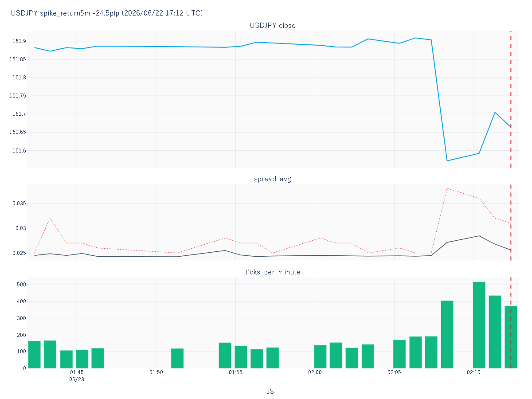This screenshot has height=399, width=532.
Task: Click the 'ticks_per_minute' subplot title
Action: (273, 272)
